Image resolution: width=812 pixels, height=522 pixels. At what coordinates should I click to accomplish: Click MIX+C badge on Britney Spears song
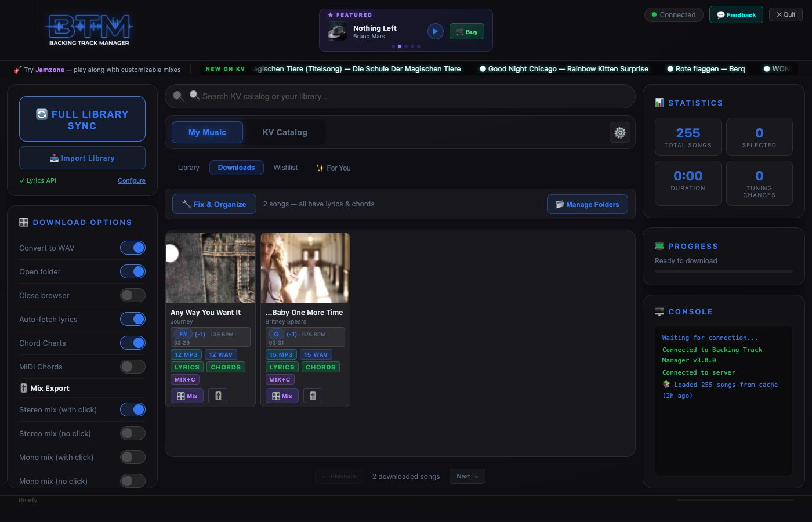point(280,379)
